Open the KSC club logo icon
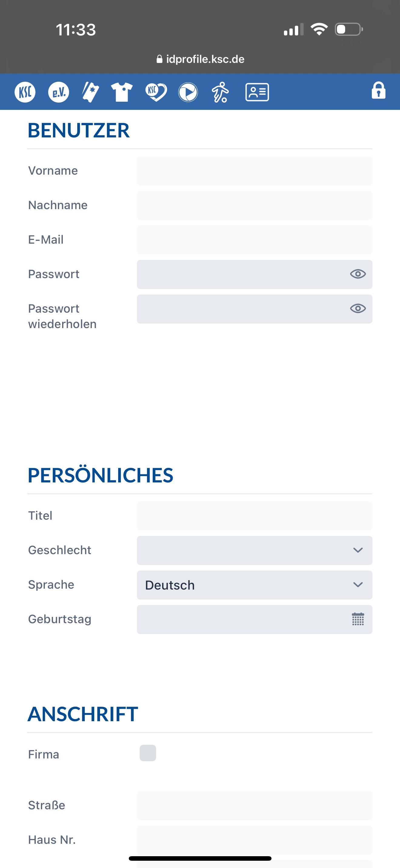 [25, 92]
